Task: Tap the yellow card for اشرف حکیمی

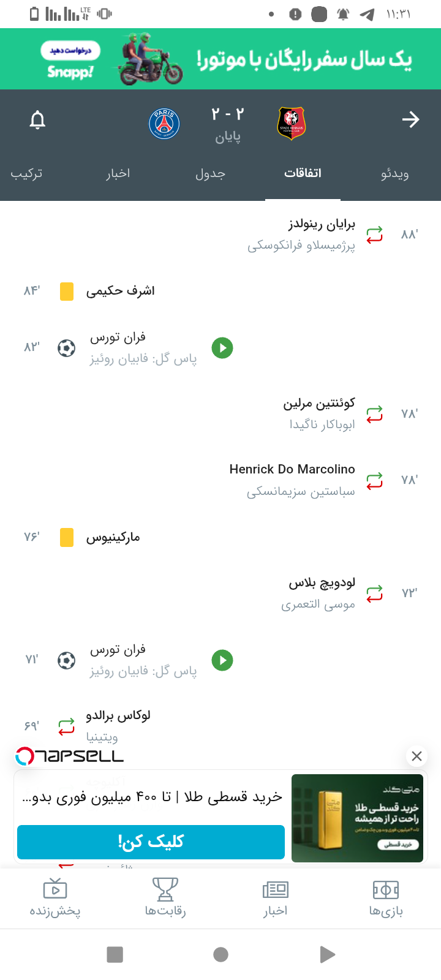Action: (67, 292)
